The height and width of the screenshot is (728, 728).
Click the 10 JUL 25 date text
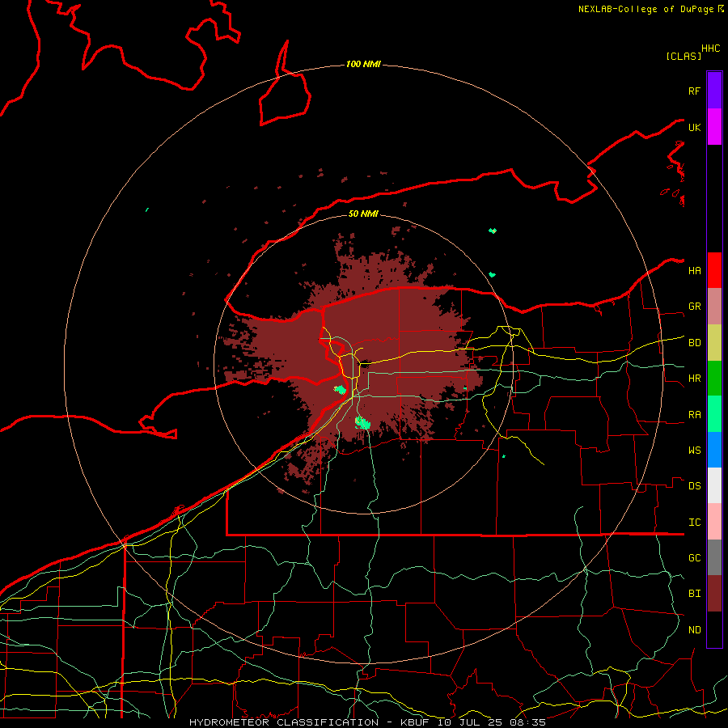469,722
